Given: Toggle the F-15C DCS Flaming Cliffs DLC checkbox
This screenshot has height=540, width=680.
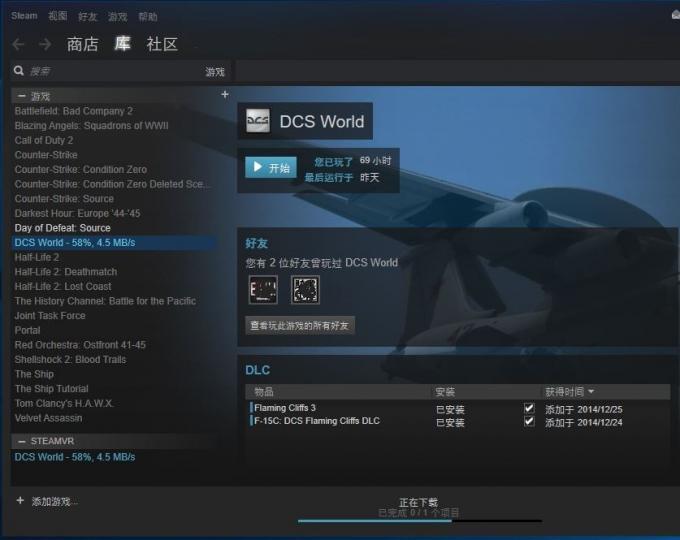Looking at the screenshot, I should [x=529, y=422].
